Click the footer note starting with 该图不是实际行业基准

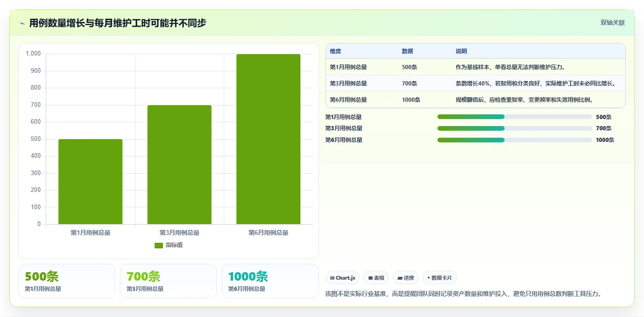point(464,294)
